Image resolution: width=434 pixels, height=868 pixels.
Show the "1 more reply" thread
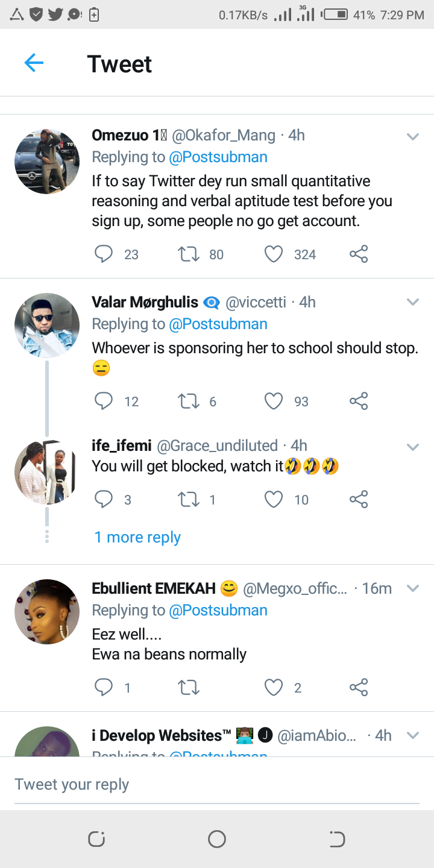137,537
